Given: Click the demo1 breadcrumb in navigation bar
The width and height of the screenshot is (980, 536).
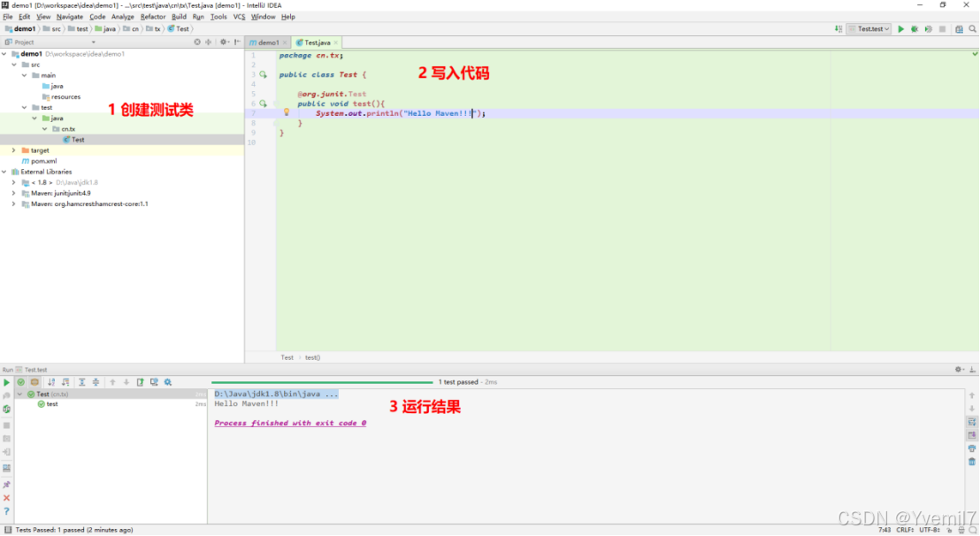Looking at the screenshot, I should pos(20,28).
